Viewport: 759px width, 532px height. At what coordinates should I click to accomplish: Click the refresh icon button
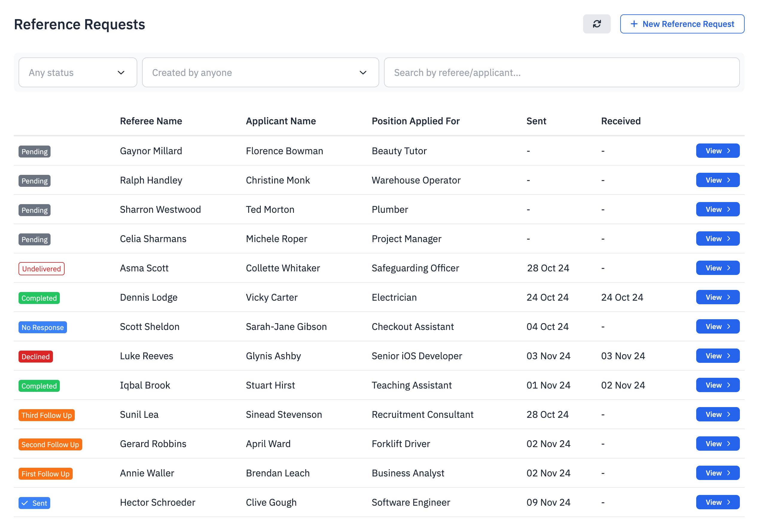pyautogui.click(x=596, y=24)
